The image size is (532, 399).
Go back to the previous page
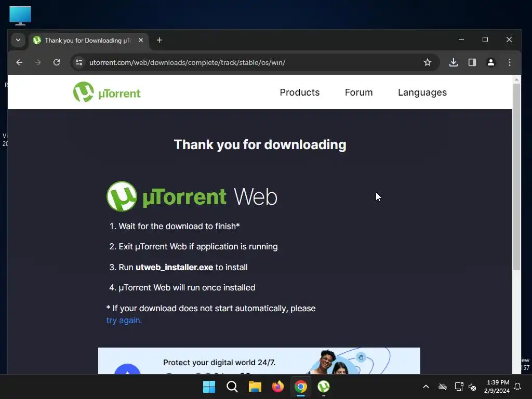click(19, 62)
